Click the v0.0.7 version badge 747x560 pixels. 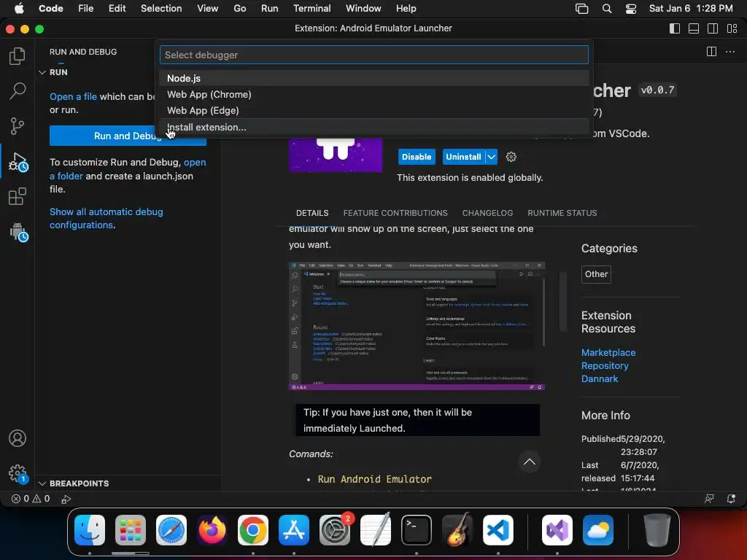pyautogui.click(x=657, y=90)
